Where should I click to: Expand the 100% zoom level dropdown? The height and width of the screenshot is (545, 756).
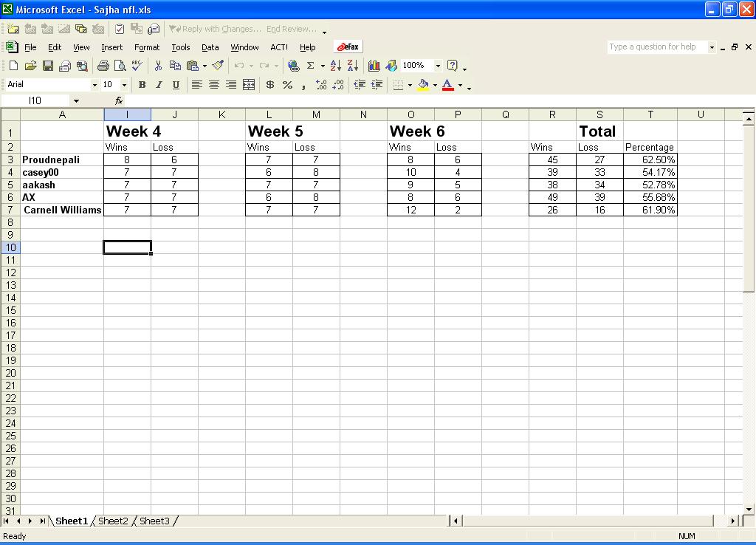[x=438, y=66]
